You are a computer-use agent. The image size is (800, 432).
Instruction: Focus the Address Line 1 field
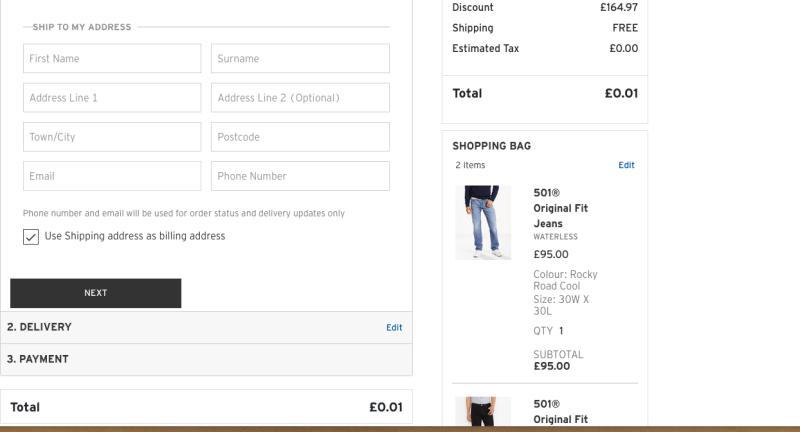click(112, 98)
